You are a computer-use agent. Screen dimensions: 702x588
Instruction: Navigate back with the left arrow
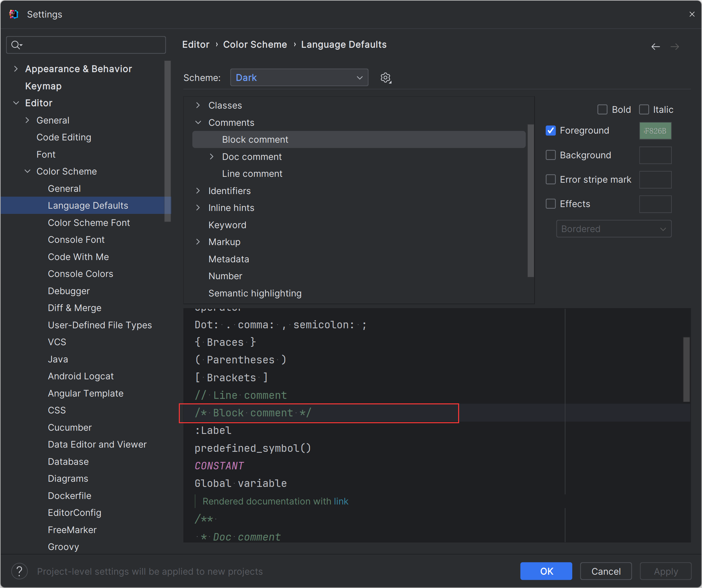[655, 46]
